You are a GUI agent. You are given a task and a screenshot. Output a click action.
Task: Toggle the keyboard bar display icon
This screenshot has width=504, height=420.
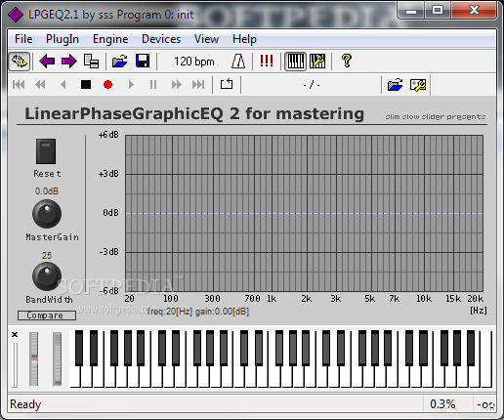[296, 62]
